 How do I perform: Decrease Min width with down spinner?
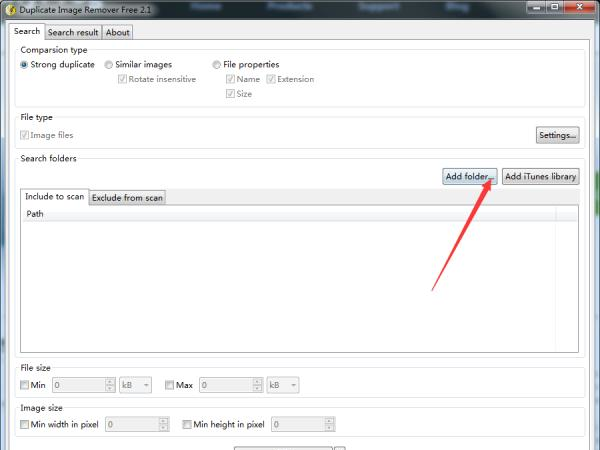click(x=164, y=428)
